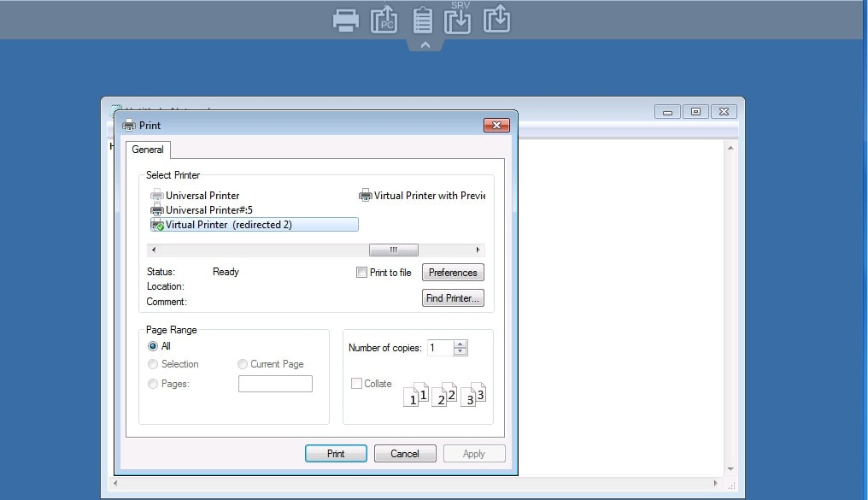Image resolution: width=868 pixels, height=500 pixels.
Task: Choose Virtual Printer with Preview
Action: pos(428,196)
